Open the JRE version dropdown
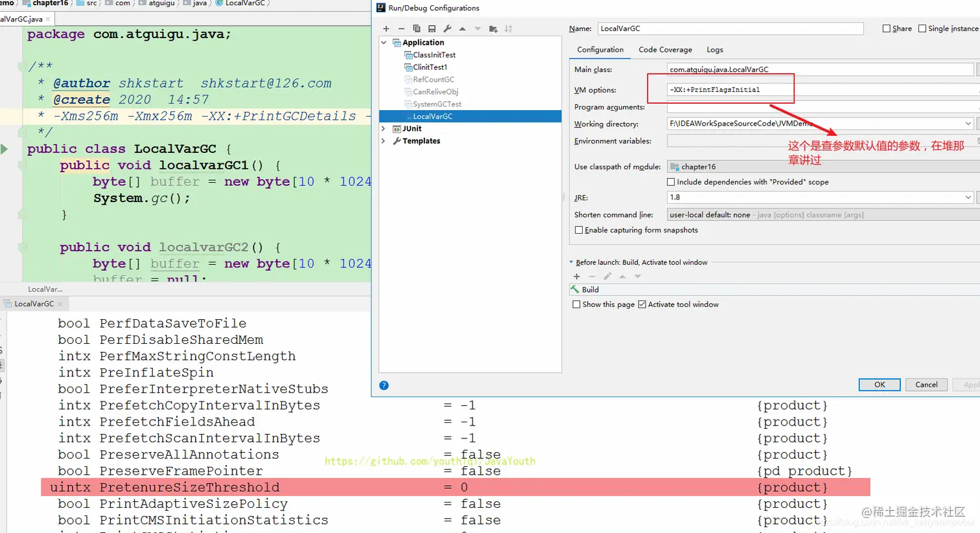The image size is (980, 533). pos(820,198)
